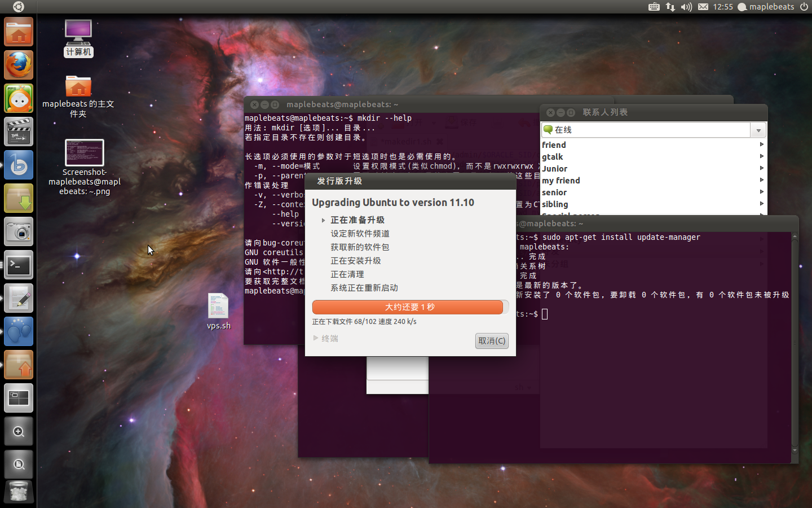The image size is (812, 508).
Task: Open the software download box launcher icon
Action: click(x=19, y=198)
